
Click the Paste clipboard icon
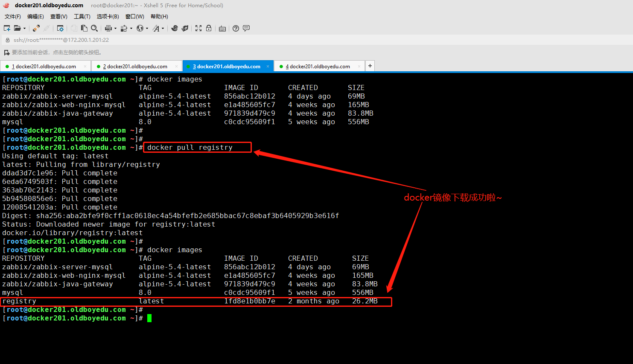point(84,28)
